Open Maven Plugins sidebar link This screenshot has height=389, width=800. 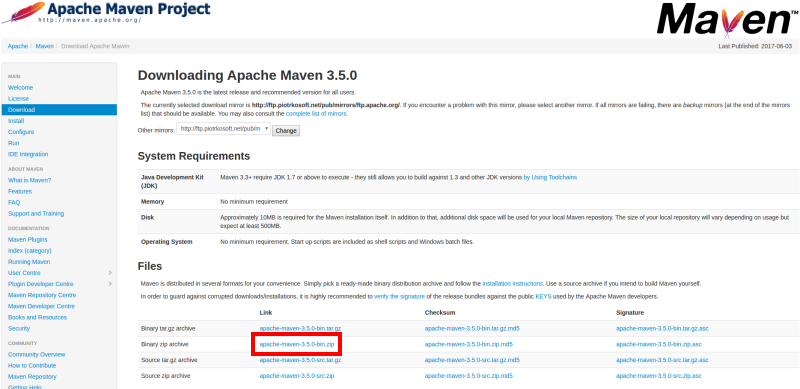point(28,239)
